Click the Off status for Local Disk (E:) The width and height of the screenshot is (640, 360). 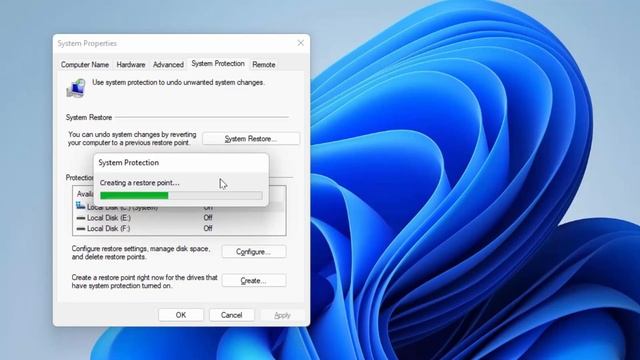[208, 218]
